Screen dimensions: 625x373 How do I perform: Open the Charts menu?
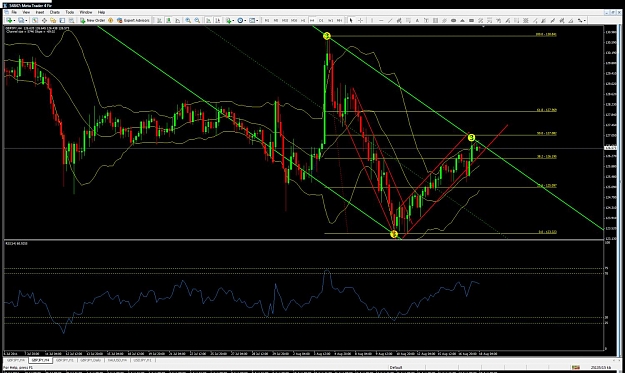click(x=55, y=12)
